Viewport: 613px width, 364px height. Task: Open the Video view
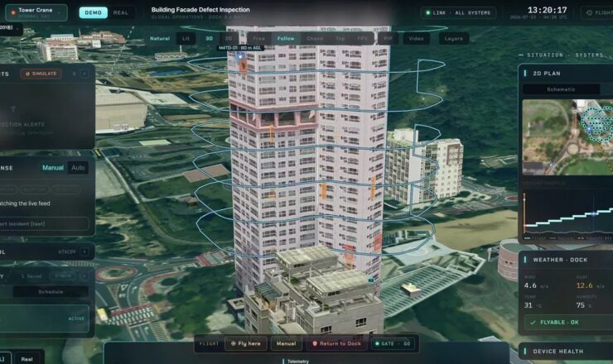416,38
